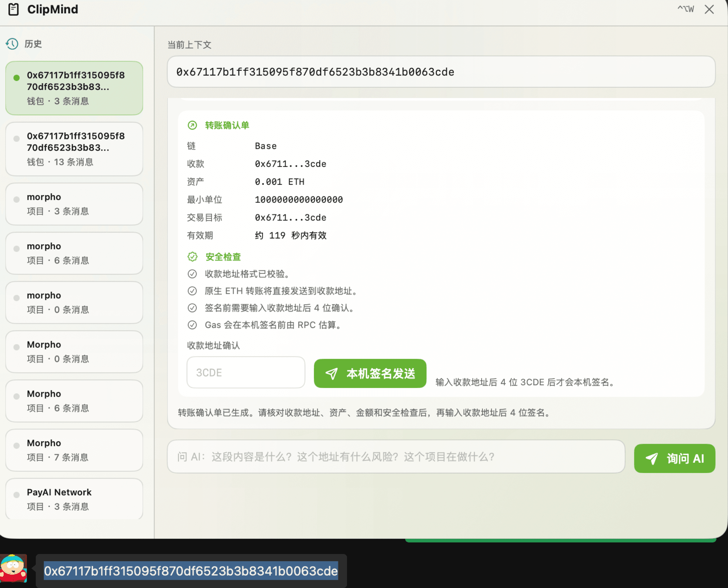728x588 pixels.
Task: Click check icon beside 签名前需要输入 line
Action: point(192,308)
